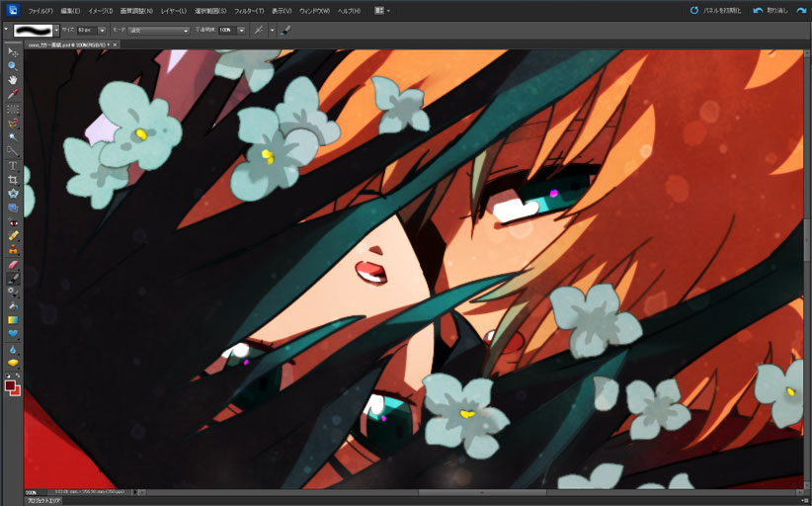Toggle airbrush mode in options bar
The height and width of the screenshot is (506, 812).
(258, 30)
